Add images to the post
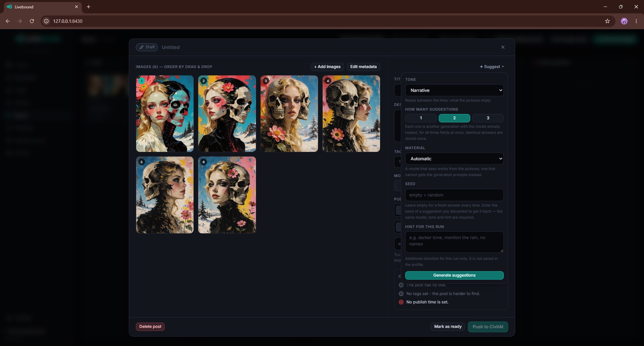Viewport: 644px width, 346px height. coord(327,67)
